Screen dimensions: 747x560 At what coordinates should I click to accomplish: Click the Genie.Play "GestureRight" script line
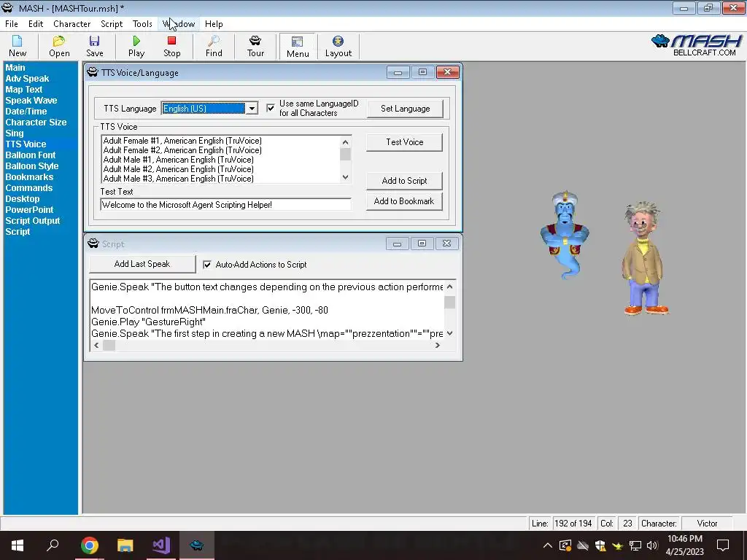[148, 322]
